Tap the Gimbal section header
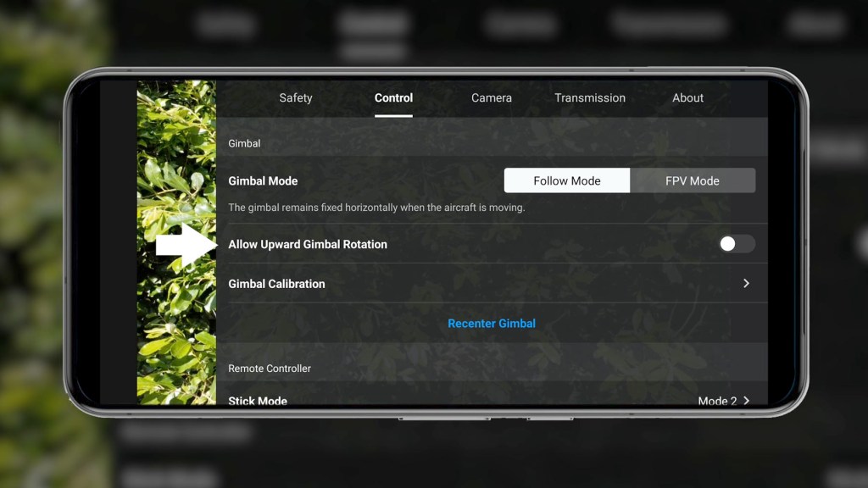 [243, 143]
